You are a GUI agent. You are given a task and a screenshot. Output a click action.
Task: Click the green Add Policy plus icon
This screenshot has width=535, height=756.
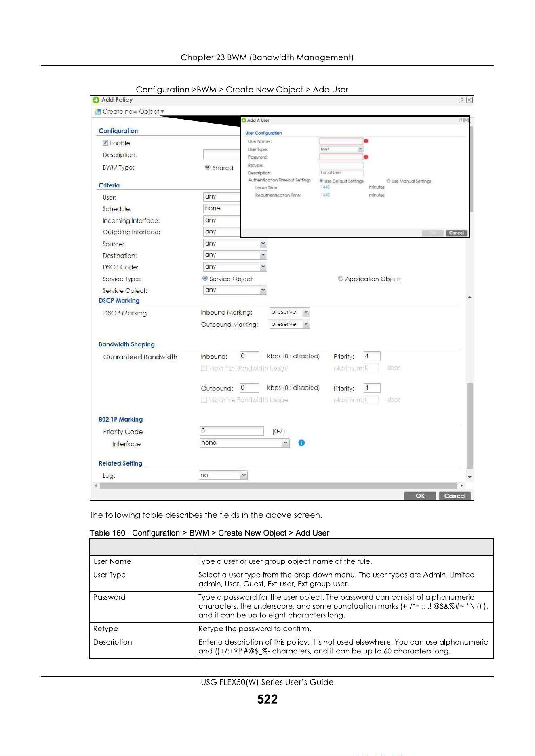point(96,100)
